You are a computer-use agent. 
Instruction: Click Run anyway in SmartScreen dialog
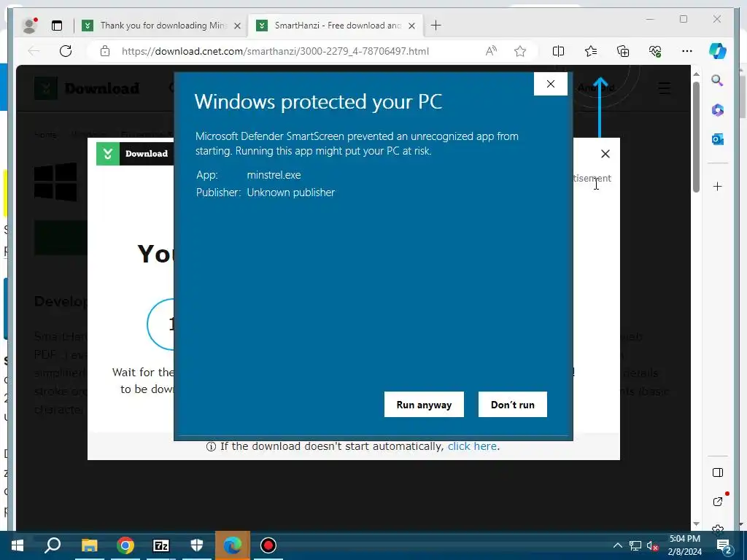(x=424, y=404)
